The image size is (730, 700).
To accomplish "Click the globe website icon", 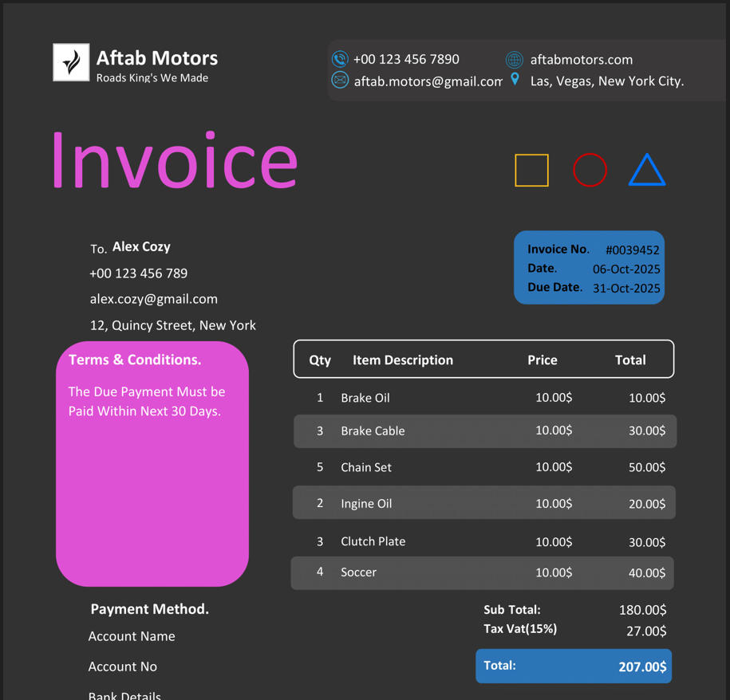I will click(515, 60).
